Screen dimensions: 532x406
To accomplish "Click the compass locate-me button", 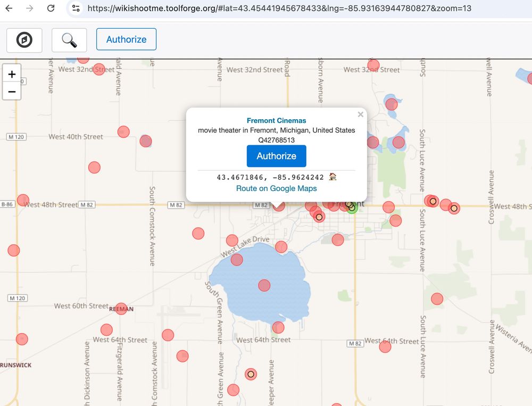I will point(24,40).
